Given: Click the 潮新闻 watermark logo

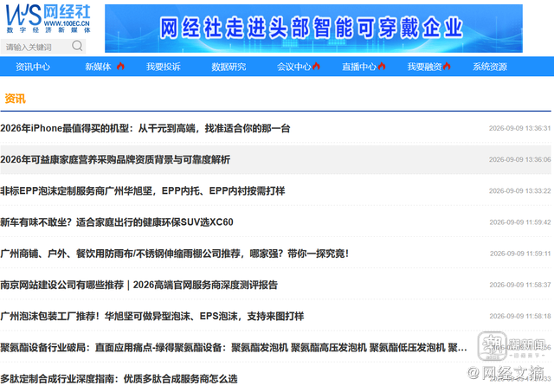Looking at the screenshot, I should [512, 346].
